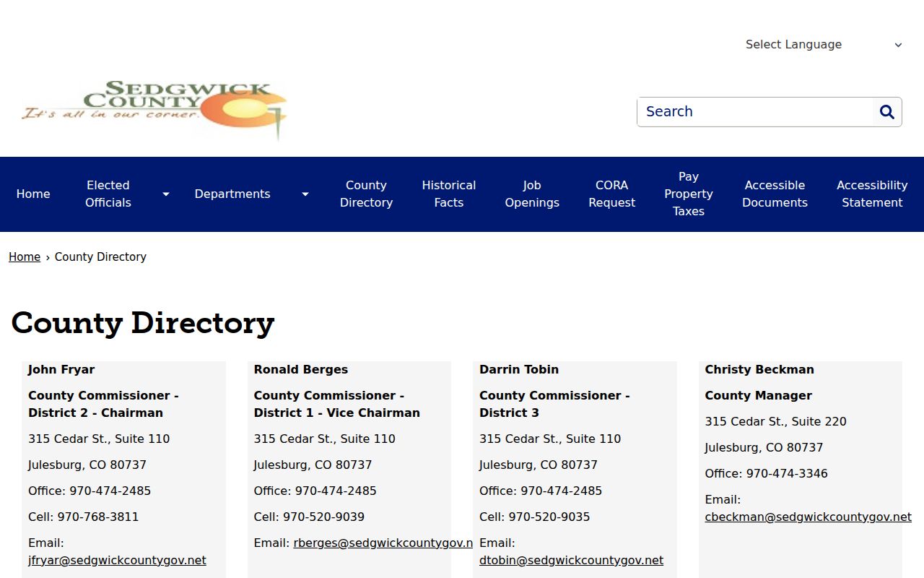Open Accessible Documents page
The image size is (924, 578).
coord(775,194)
